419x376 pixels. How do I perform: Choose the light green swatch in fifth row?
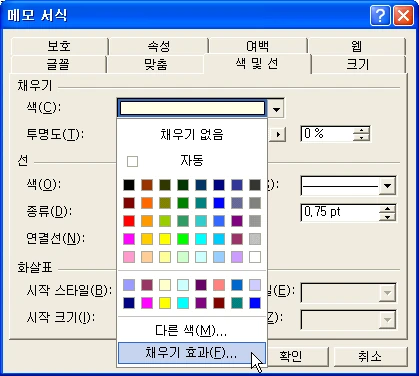(183, 257)
